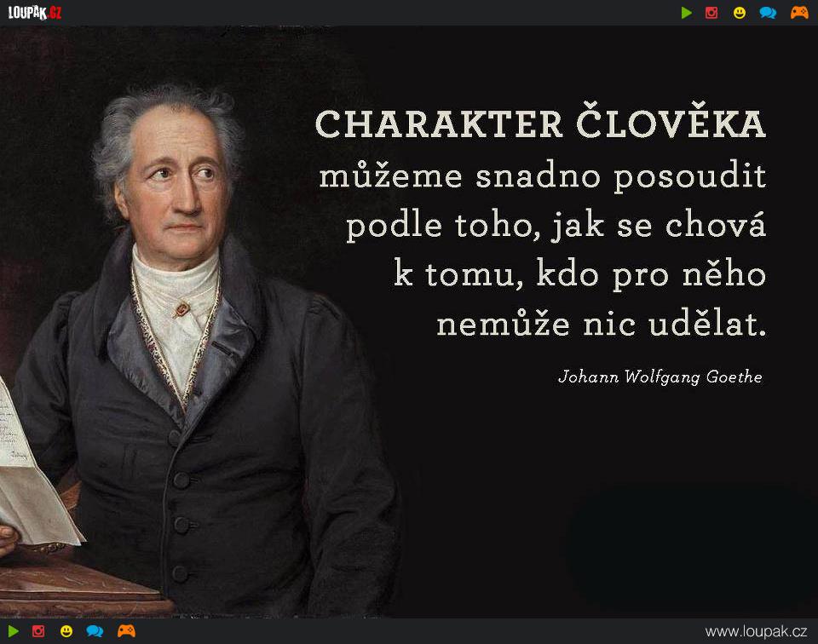Click the line 'nemůže nic udělat.'
Screen dimensions: 818x644
click(602, 324)
